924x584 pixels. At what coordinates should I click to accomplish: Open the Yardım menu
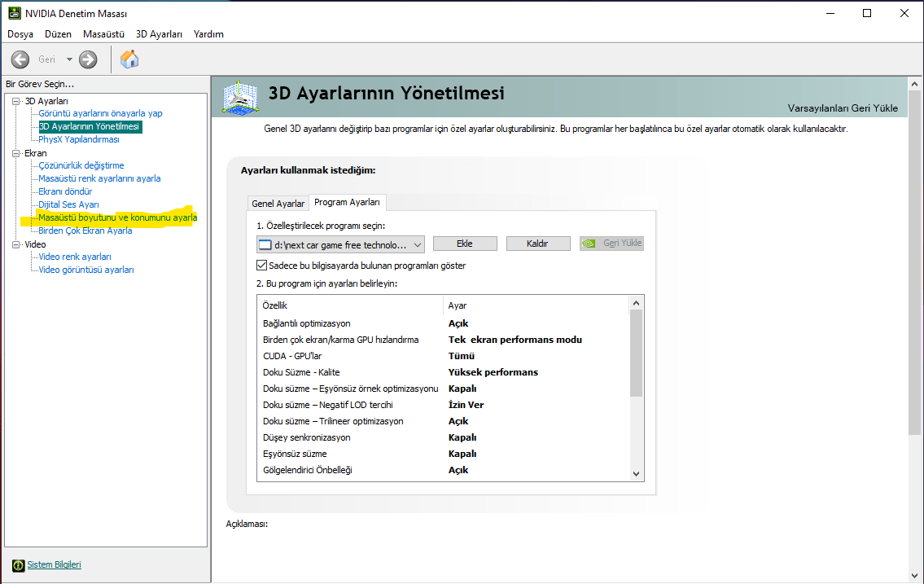pos(208,34)
